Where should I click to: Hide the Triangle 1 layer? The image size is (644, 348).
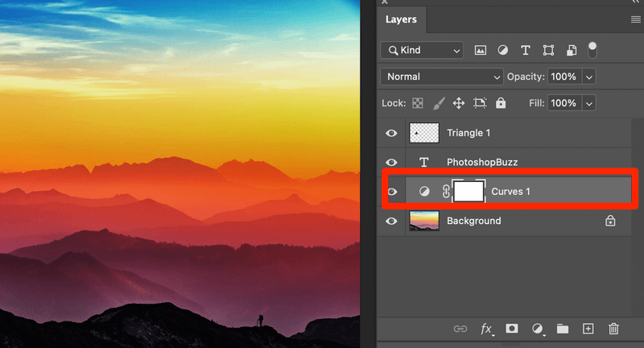pos(392,133)
